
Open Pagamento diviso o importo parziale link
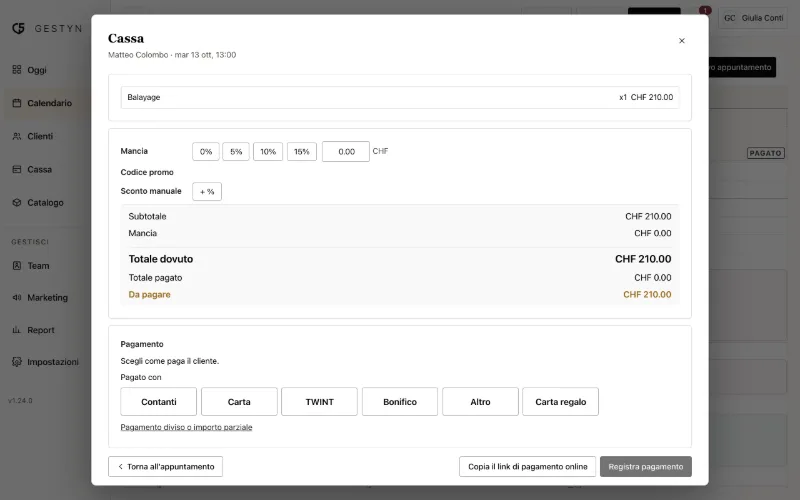point(186,427)
